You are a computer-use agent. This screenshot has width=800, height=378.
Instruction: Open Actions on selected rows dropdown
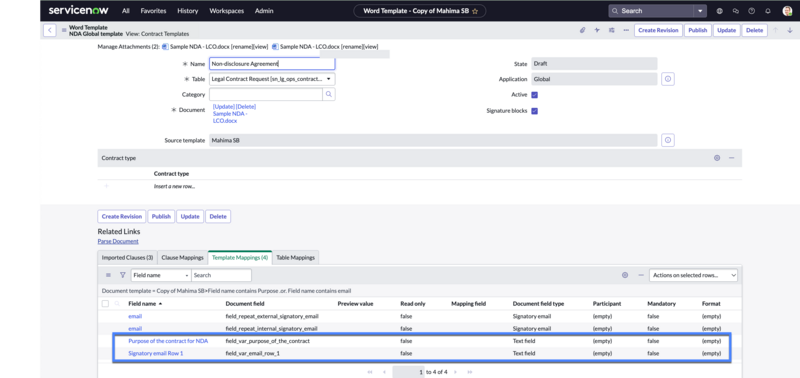point(693,275)
